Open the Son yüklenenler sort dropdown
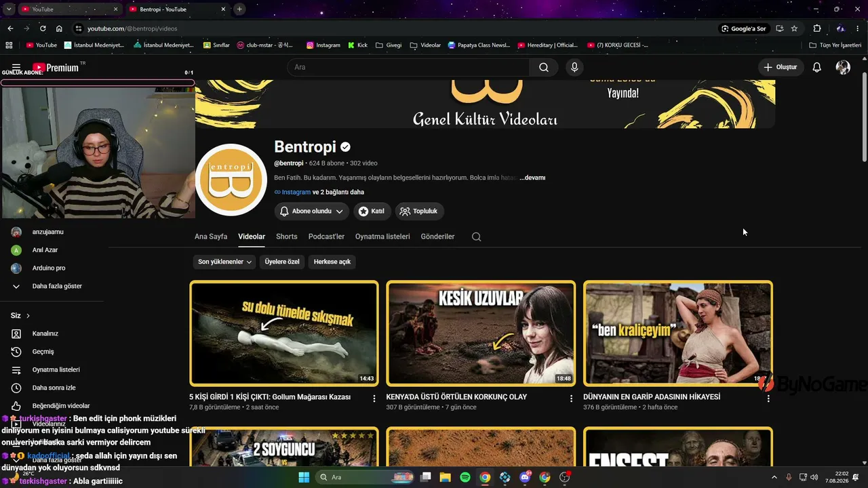Viewport: 868px width, 488px height. click(x=225, y=262)
